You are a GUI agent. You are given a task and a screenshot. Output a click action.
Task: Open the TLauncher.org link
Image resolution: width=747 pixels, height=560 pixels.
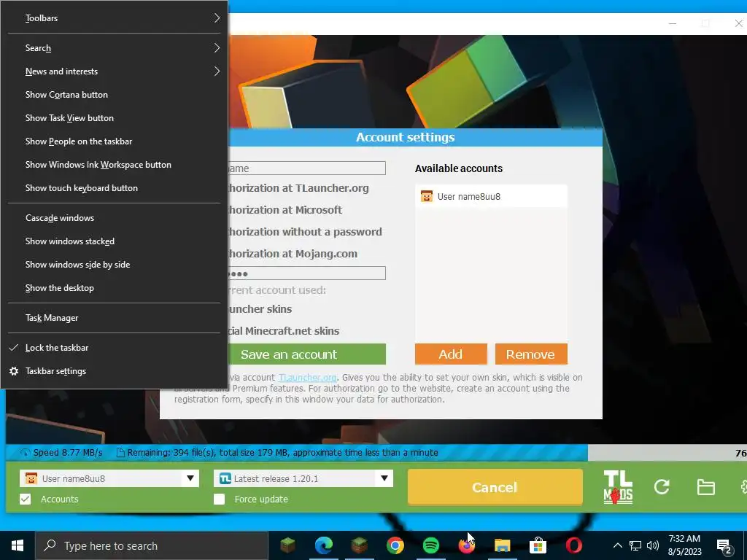point(307,378)
